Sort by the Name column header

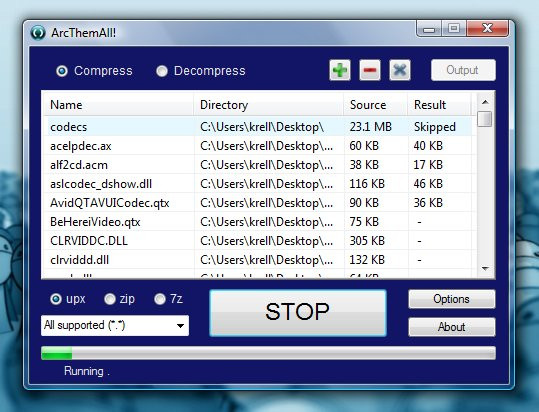[x=118, y=104]
